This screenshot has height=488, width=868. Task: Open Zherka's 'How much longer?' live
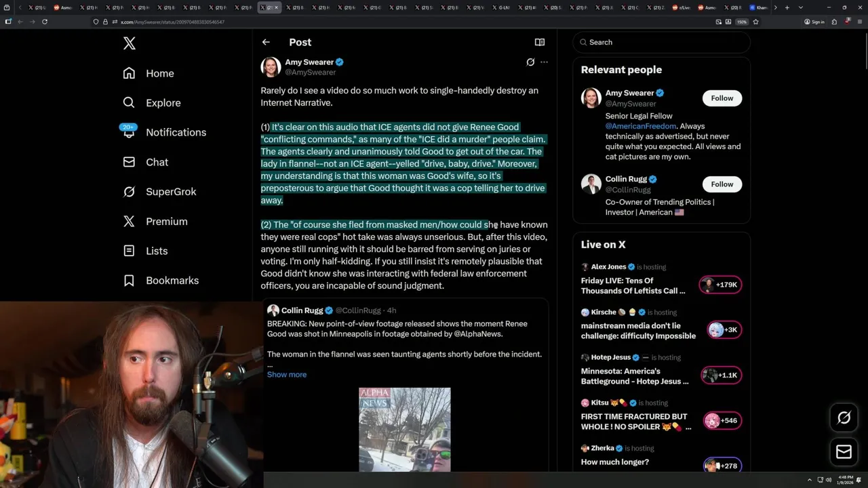pos(615,462)
